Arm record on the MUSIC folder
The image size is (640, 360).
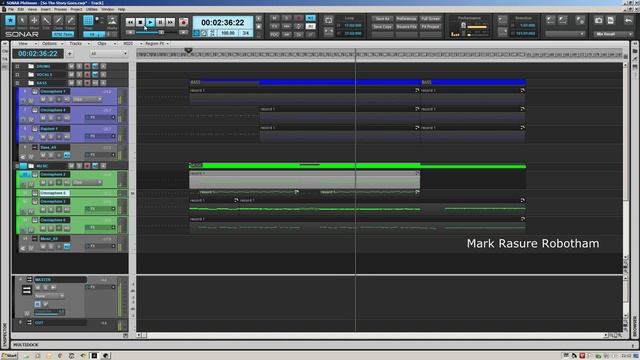coord(87,166)
